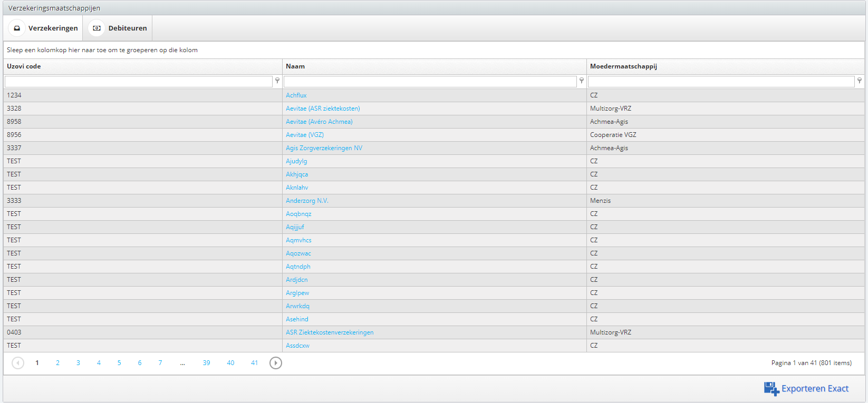Open the Assdcxw link
Image resolution: width=868 pixels, height=403 pixels.
click(x=297, y=346)
